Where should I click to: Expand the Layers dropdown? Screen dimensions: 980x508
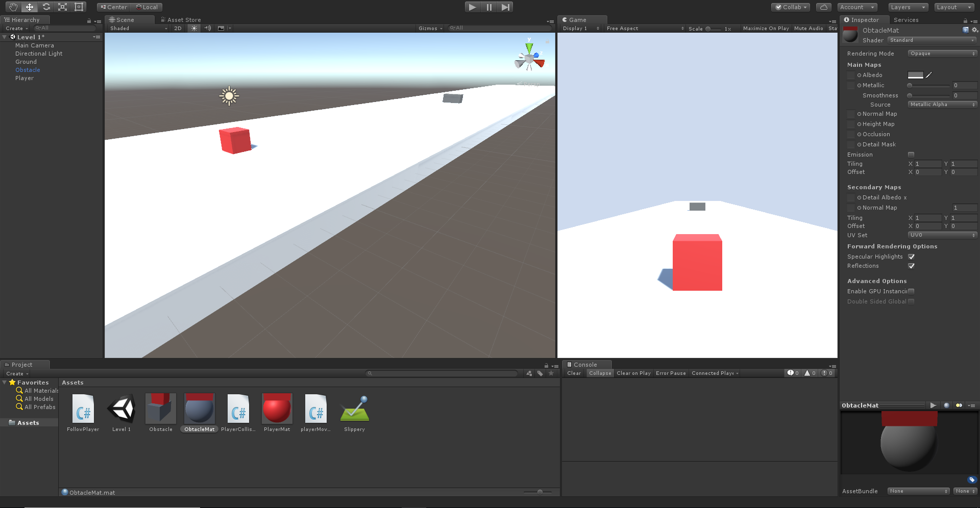(908, 7)
